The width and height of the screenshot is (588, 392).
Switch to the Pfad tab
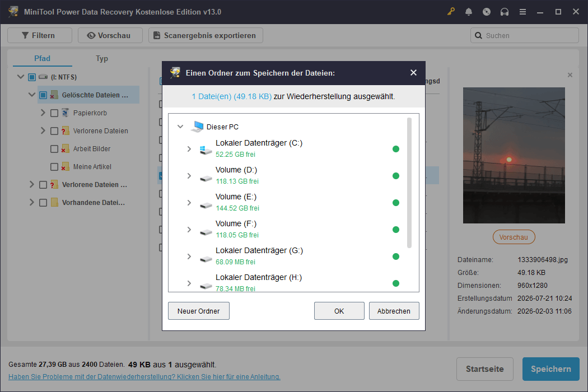42,58
